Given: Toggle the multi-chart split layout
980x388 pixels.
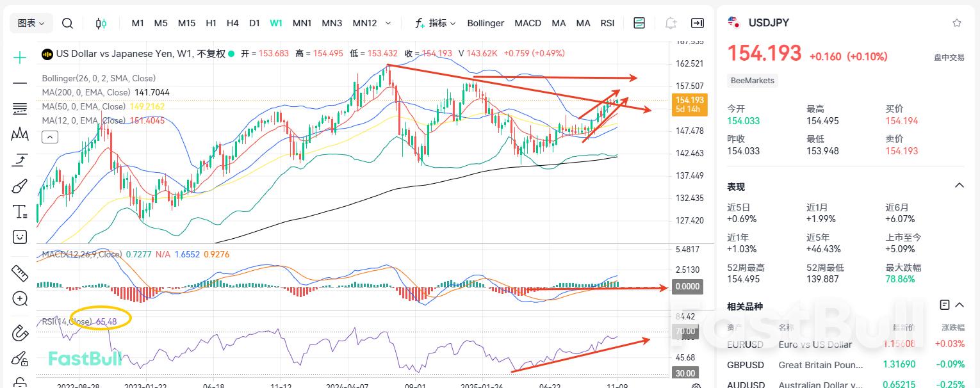Looking at the screenshot, I should (x=639, y=22).
